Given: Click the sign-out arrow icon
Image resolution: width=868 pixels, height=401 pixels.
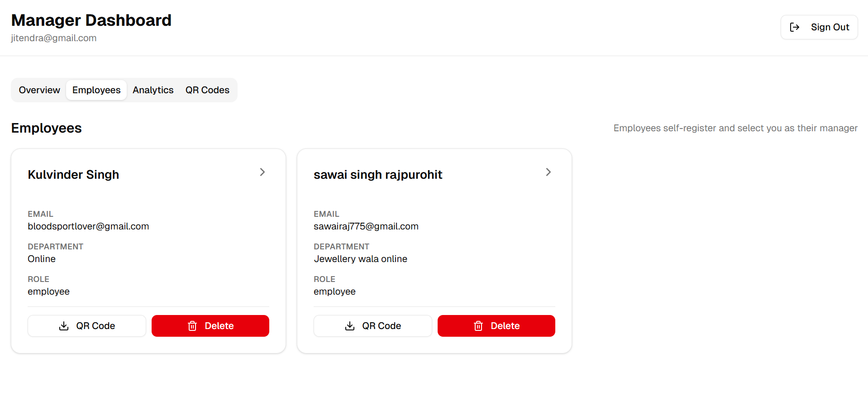Looking at the screenshot, I should (x=794, y=27).
